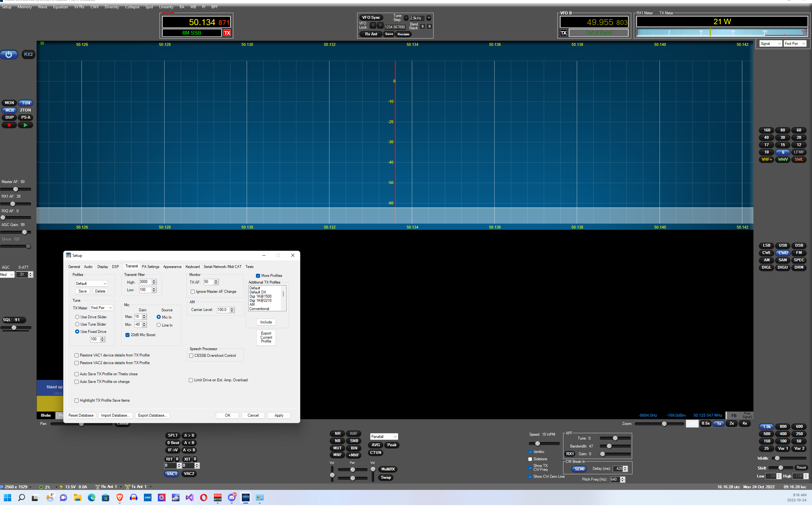The image size is (812, 522).
Task: Open Brave browser from the taskbar
Action: tap(119, 497)
